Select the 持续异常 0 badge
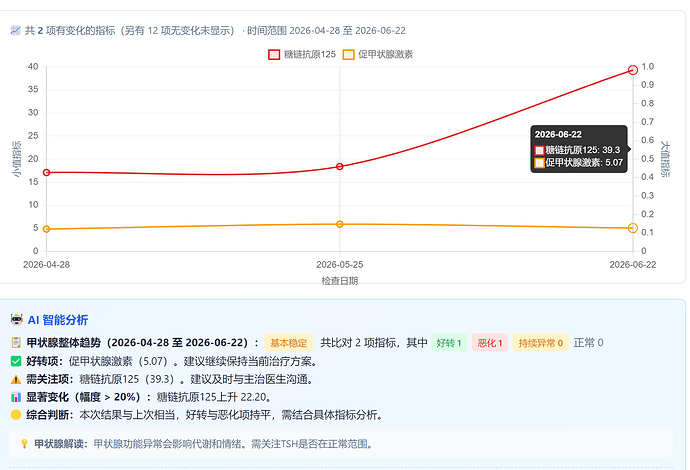Viewport: 690px width, 470px height. 540,343
